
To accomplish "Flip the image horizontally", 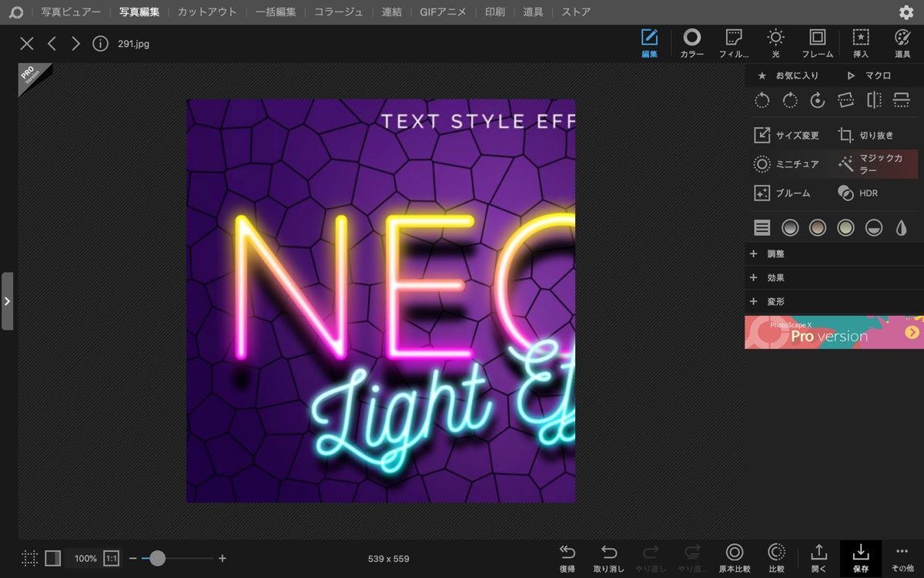I will tap(874, 100).
